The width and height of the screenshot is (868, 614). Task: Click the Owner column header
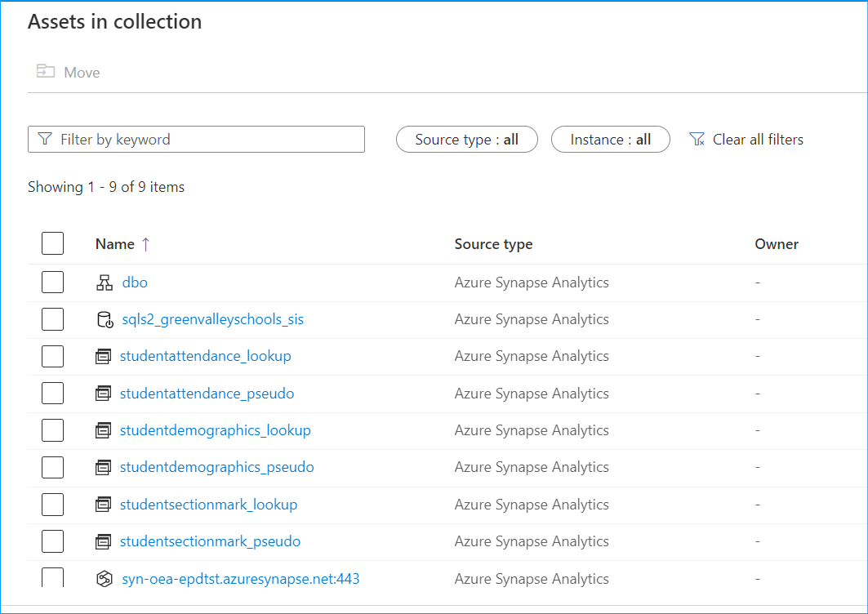pos(777,244)
